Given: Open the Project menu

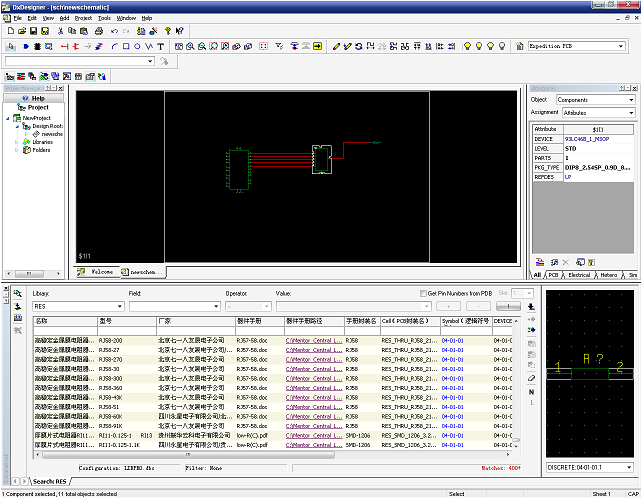Looking at the screenshot, I should coord(83,18).
